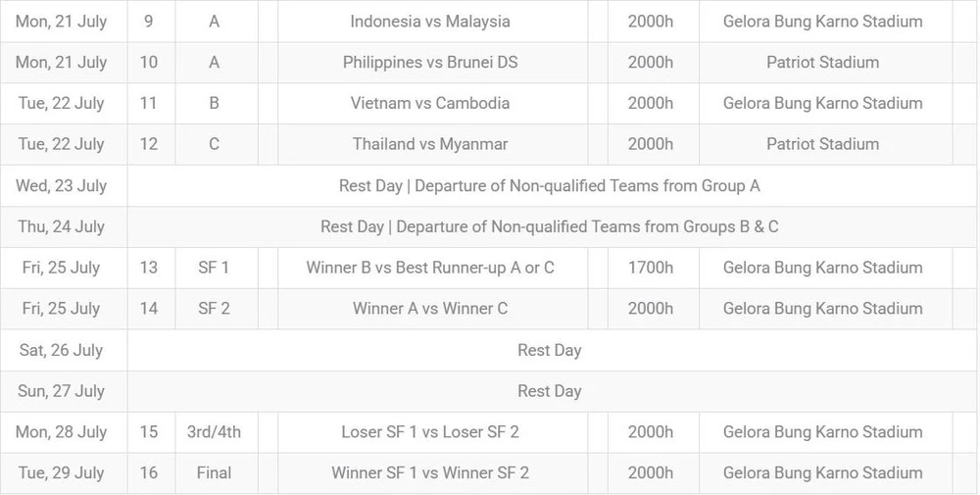
Task: Select the 3rd/4th stage cell
Action: point(214,432)
